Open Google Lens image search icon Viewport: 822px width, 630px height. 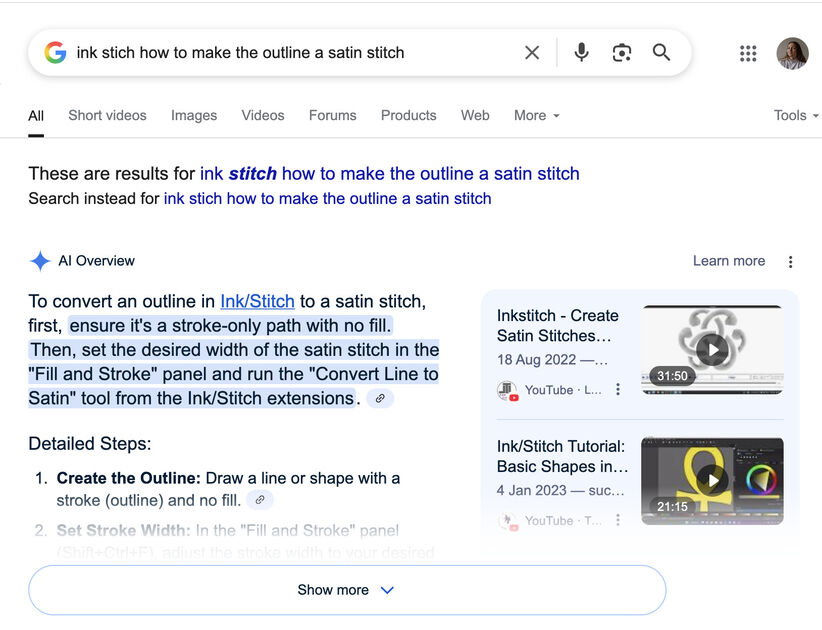pos(622,52)
